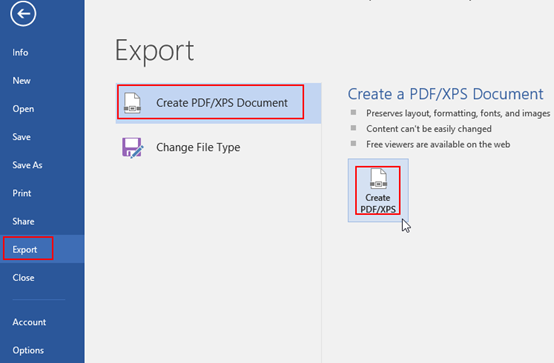Click the Create a PDF/XPS Document heading

point(446,94)
